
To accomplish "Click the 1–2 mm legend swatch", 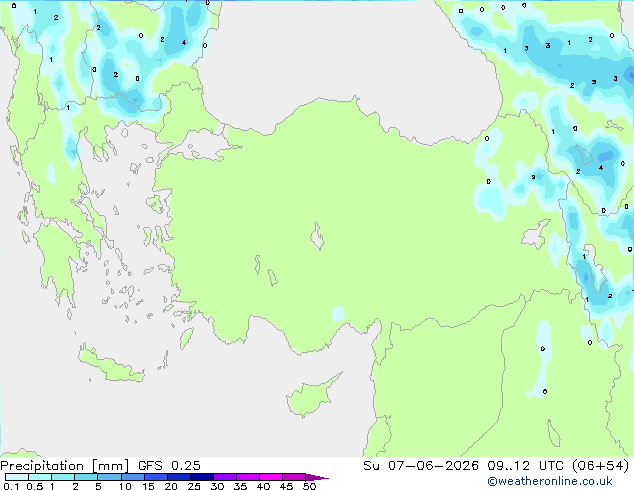I will click(63, 477).
